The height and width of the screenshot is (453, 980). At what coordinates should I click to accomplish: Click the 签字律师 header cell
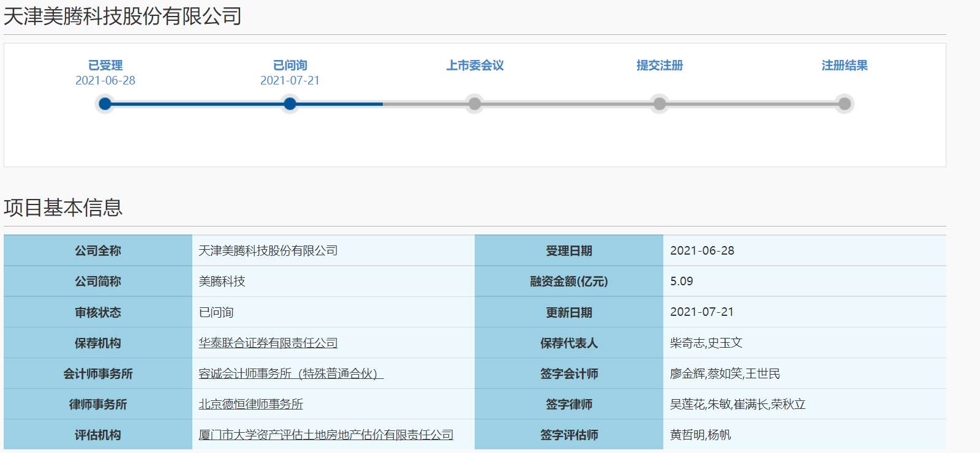(569, 404)
